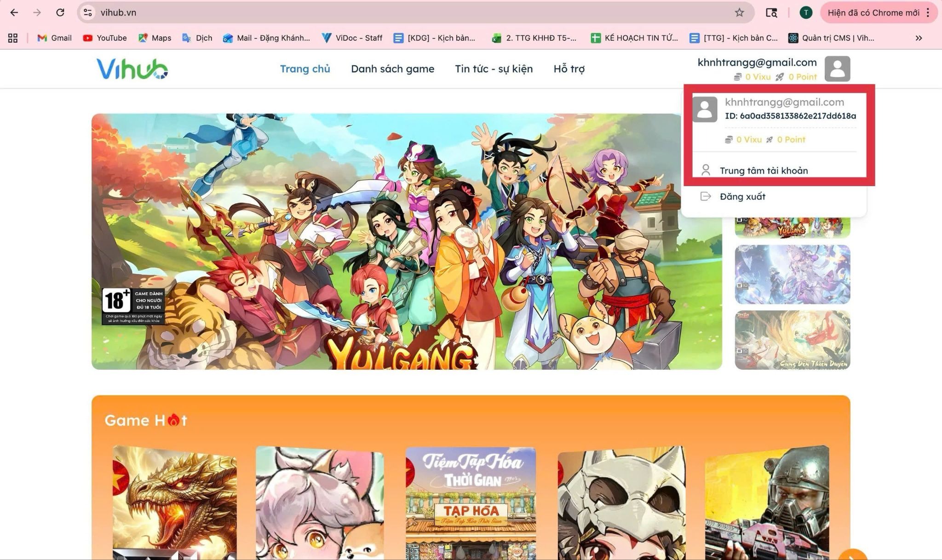This screenshot has width=942, height=560.
Task: Select the purple fantasy side banner thumbnail
Action: tap(792, 274)
